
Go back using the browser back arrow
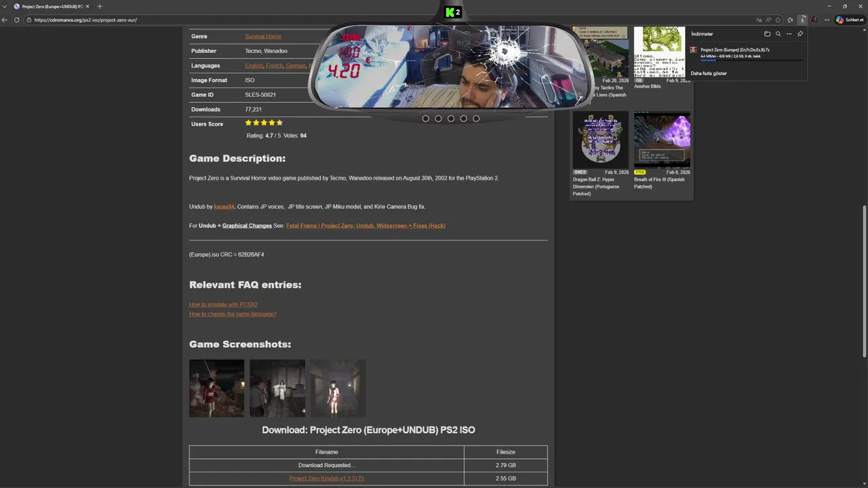point(5,20)
